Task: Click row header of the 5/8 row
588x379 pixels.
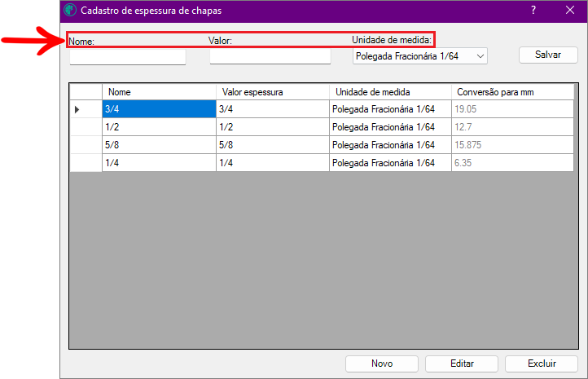Action: (86, 145)
